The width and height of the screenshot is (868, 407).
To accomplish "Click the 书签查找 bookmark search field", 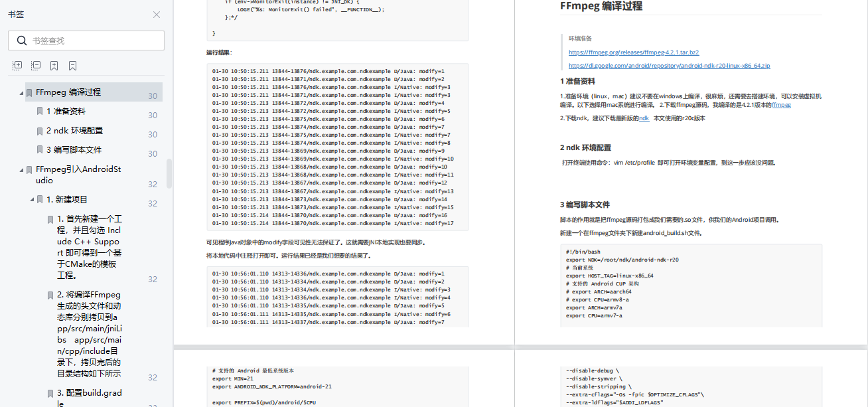I will click(x=86, y=41).
